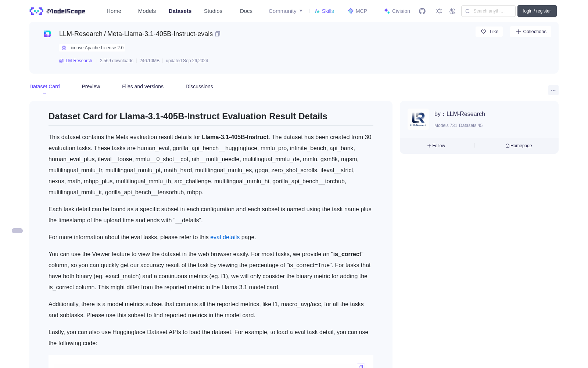Switch to the Files and versions tab

[143, 86]
